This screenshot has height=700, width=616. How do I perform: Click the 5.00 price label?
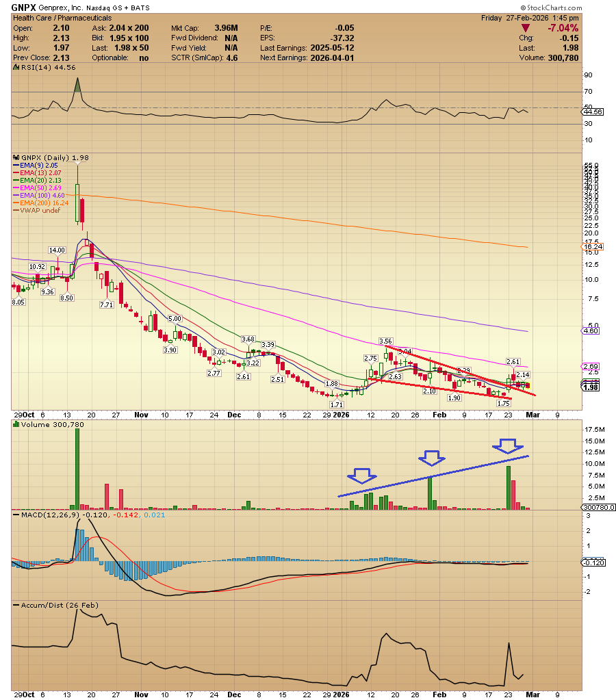175,319
